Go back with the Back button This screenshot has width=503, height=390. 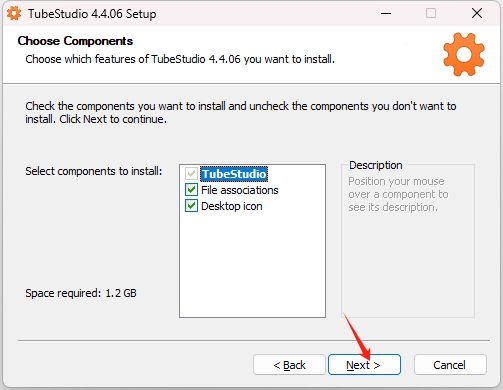point(289,365)
